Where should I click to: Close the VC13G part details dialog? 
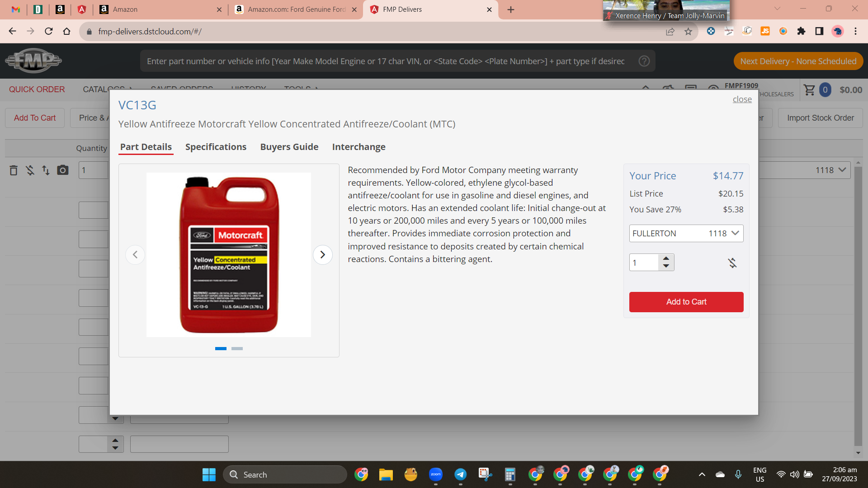(742, 99)
